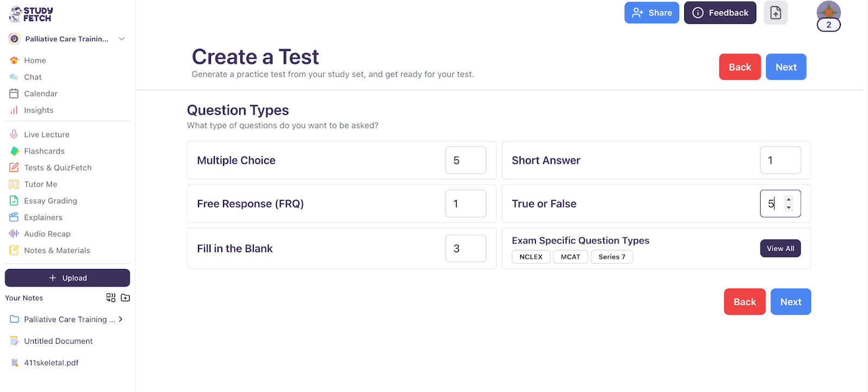
Task: Click the new folder icon beside Your Notes
Action: pyautogui.click(x=125, y=298)
